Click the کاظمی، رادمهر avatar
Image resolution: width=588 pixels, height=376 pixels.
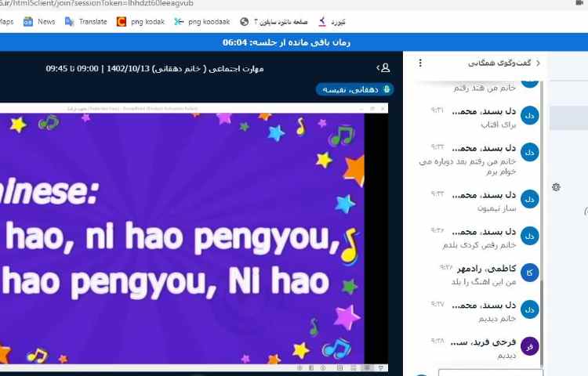(529, 273)
